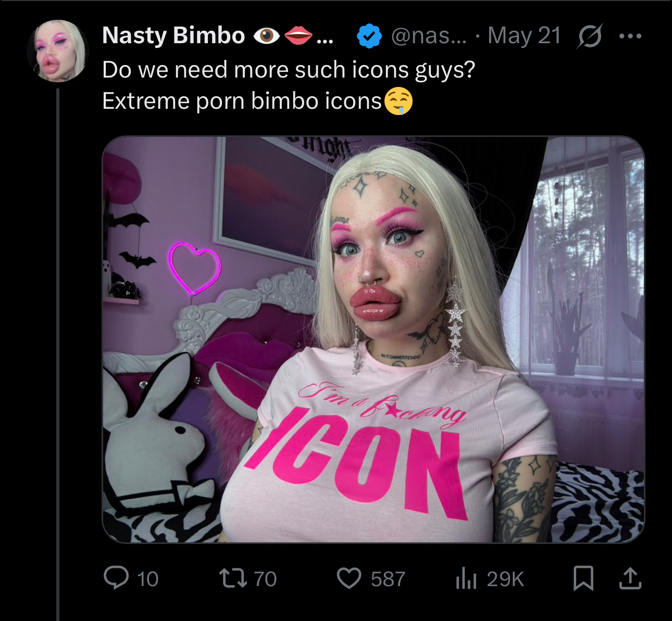Open the post via May 21 timestamp
This screenshot has width=672, height=621.
[x=524, y=36]
